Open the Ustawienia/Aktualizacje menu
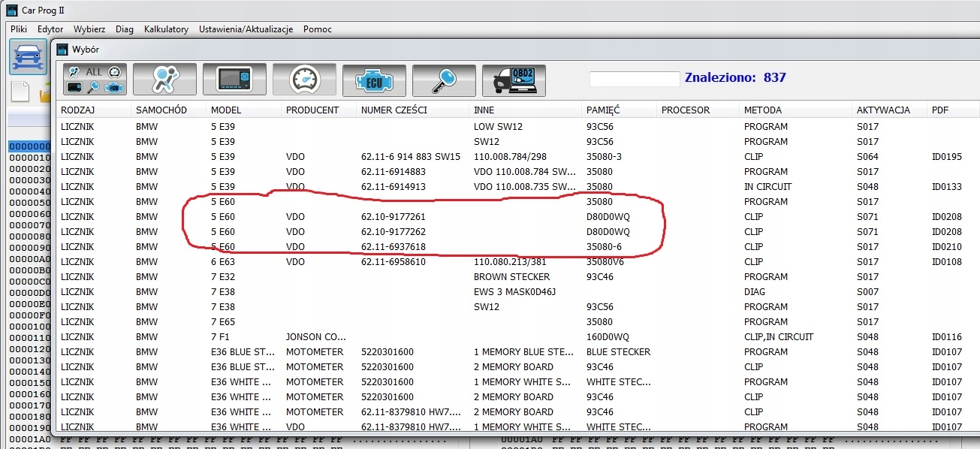 coord(246,29)
